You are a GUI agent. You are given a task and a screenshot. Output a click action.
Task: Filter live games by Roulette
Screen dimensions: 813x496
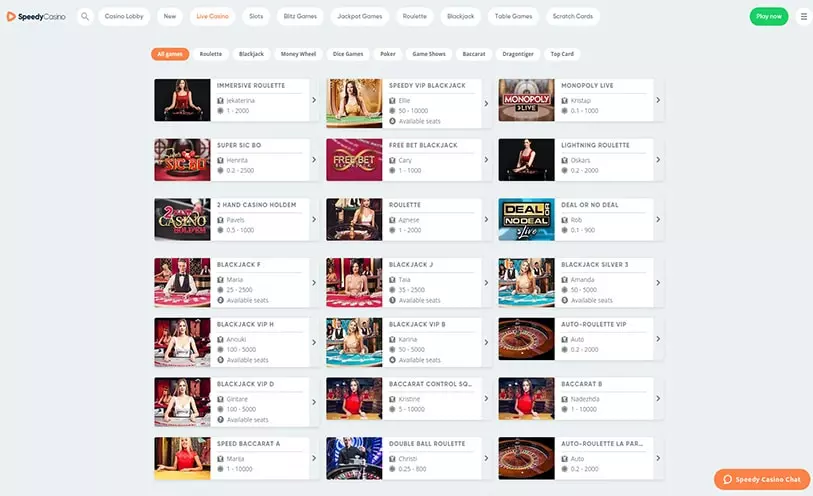(x=211, y=54)
